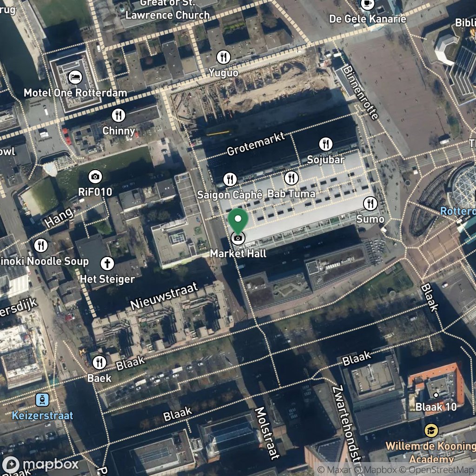
Task: Click the Blaak 10 label
Action: [436, 407]
